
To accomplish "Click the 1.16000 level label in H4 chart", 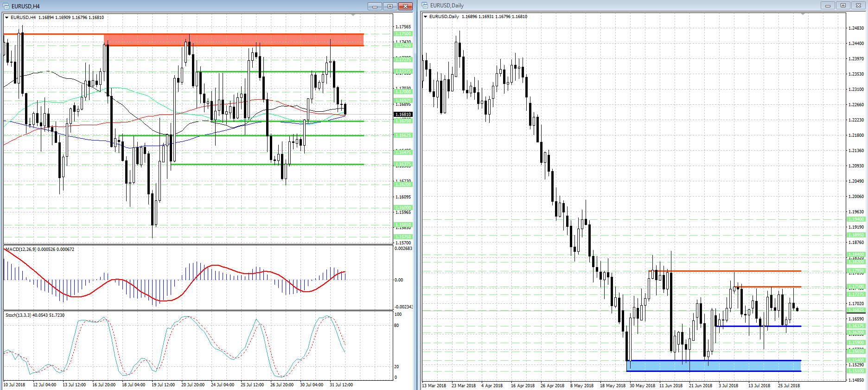I will click(403, 208).
